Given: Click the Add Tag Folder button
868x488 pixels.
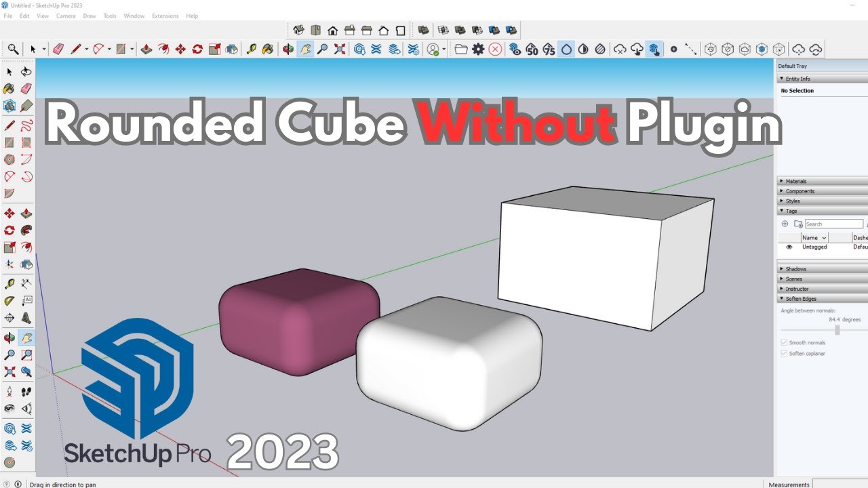Looking at the screenshot, I should [x=798, y=224].
